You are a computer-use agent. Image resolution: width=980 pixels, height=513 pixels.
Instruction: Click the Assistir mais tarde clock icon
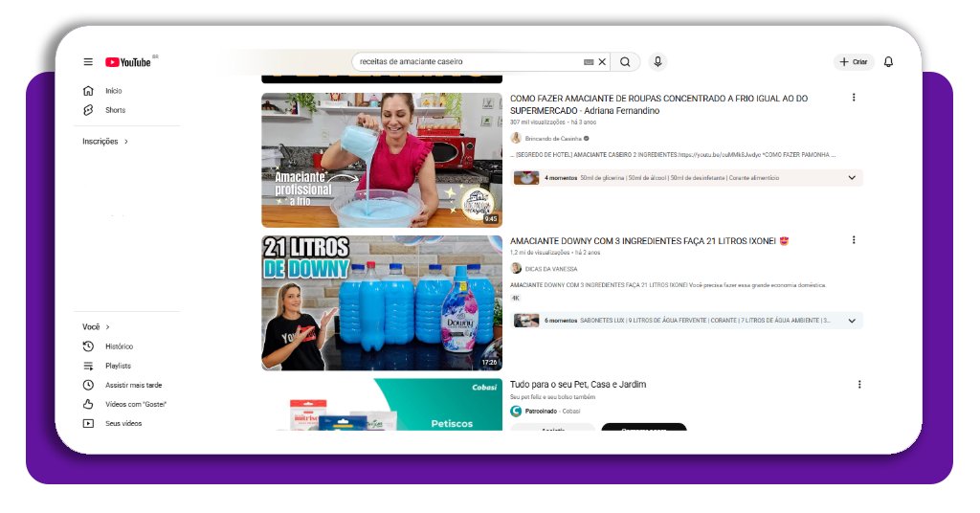coord(88,385)
